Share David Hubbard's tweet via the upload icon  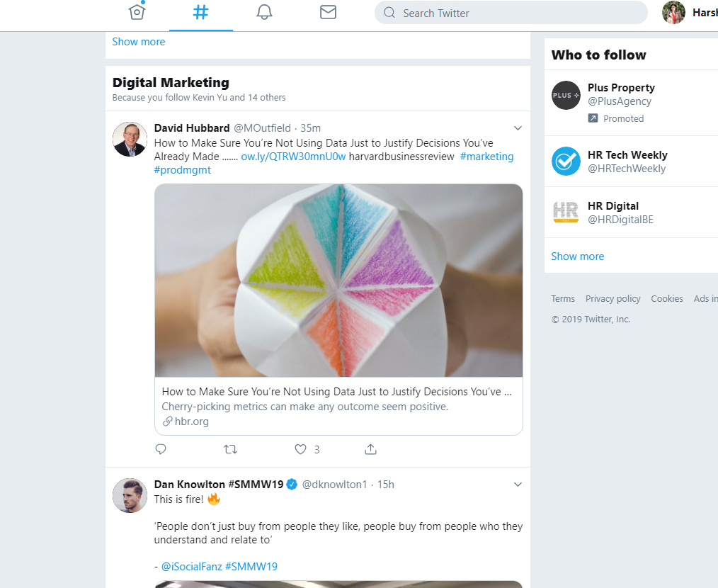click(x=370, y=449)
